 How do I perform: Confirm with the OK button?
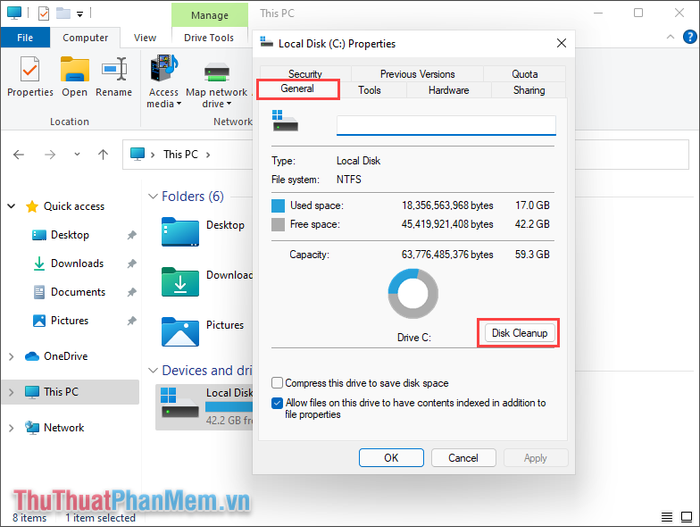[391, 458]
